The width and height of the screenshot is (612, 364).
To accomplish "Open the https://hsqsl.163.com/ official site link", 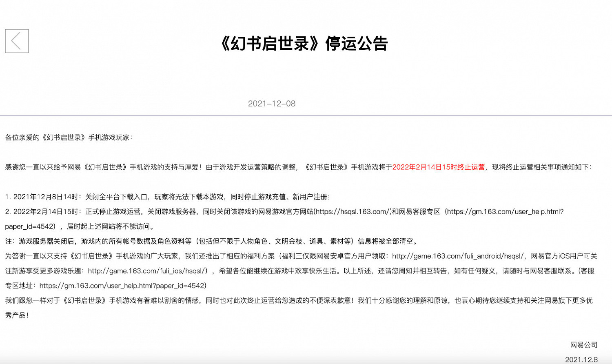I will point(353,211).
